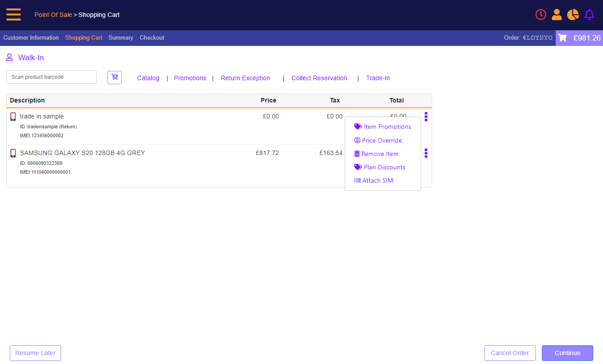Open the Checkout tab
Image resolution: width=603 pixels, height=364 pixels.
click(152, 38)
